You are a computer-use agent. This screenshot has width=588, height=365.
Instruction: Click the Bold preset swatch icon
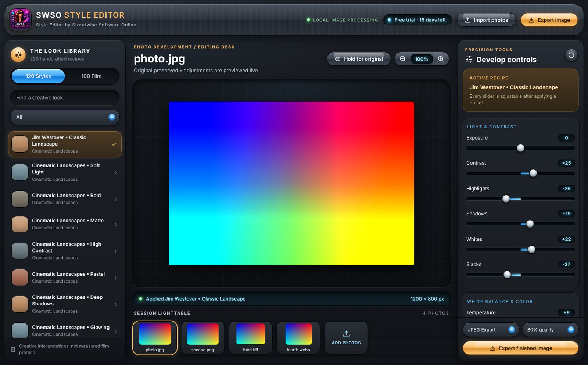(20, 199)
